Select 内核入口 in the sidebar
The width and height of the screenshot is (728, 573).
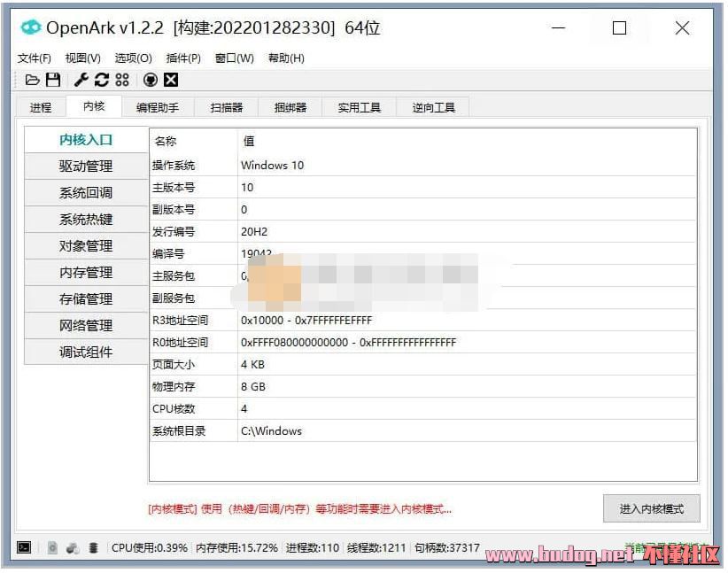(86, 140)
